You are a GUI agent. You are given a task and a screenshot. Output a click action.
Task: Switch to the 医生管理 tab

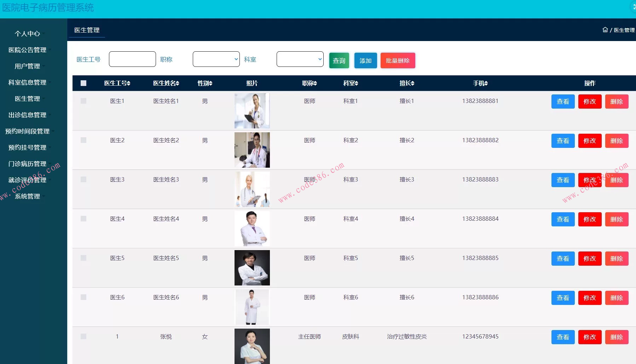(87, 30)
